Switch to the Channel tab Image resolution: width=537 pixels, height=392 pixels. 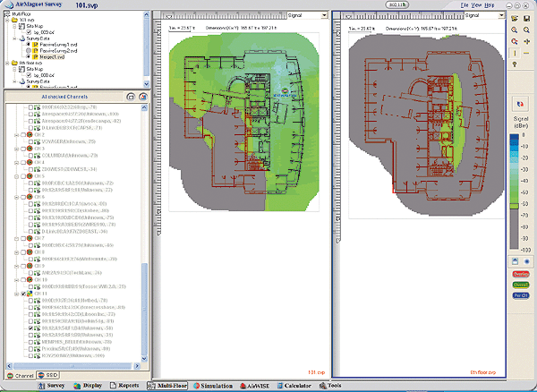pos(21,376)
